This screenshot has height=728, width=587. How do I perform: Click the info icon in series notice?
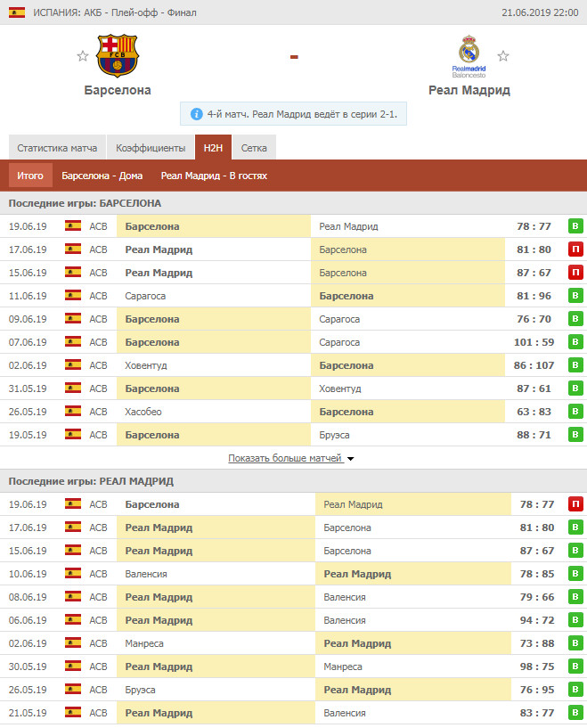pos(196,114)
